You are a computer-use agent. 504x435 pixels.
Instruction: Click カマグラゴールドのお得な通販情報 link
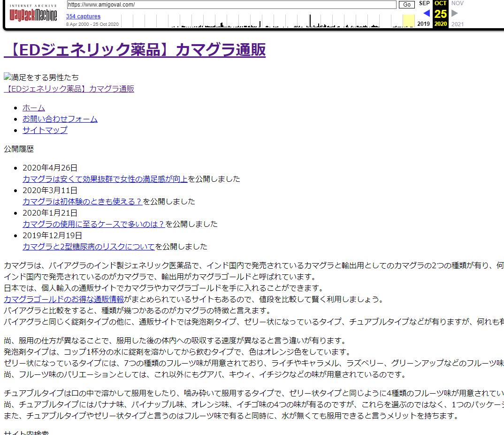pos(64,299)
